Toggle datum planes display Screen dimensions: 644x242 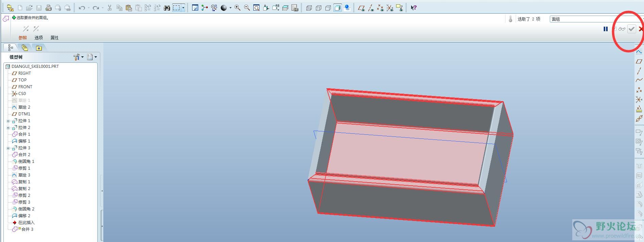point(361,8)
